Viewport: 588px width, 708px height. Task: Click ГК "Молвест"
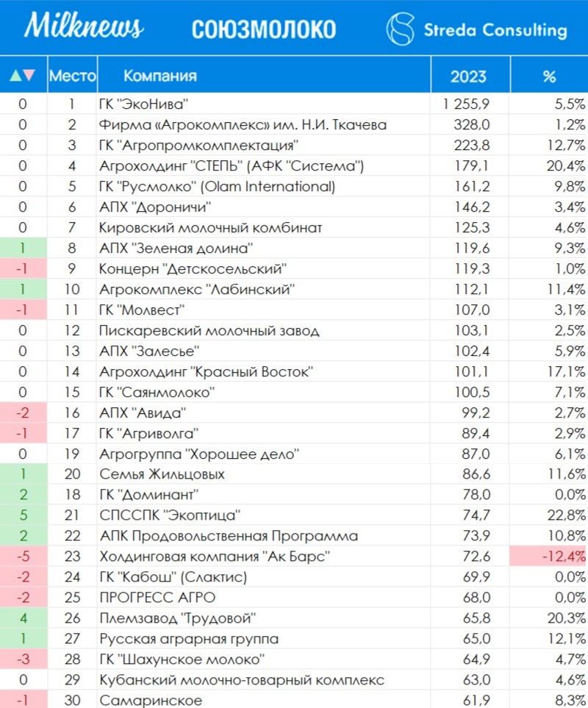tap(142, 310)
